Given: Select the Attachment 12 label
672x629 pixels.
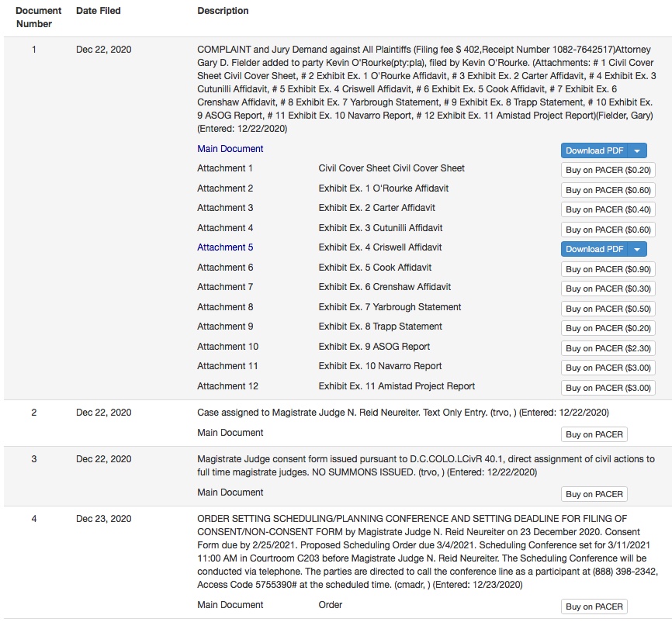Looking at the screenshot, I should (227, 386).
